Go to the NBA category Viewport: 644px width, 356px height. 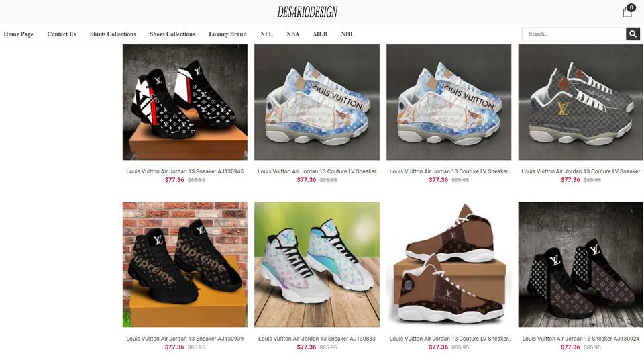(293, 34)
